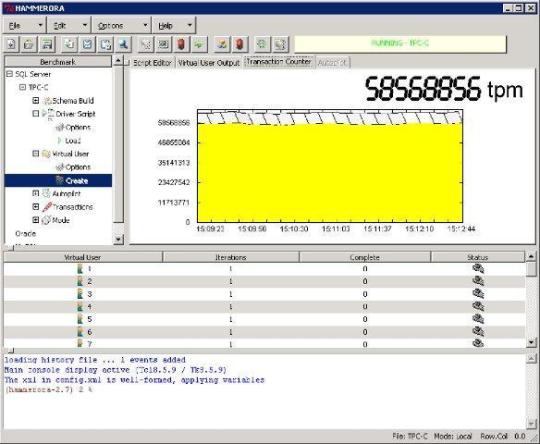This screenshot has height=444, width=540.
Task: Click the Autopilot toolbar icon
Action: [x=280, y=44]
